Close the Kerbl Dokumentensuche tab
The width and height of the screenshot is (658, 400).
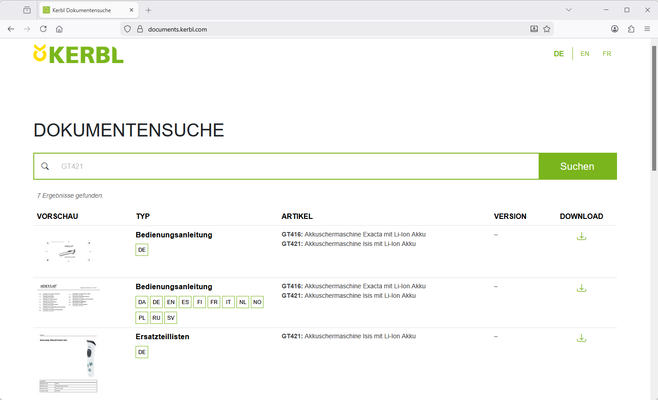point(131,10)
